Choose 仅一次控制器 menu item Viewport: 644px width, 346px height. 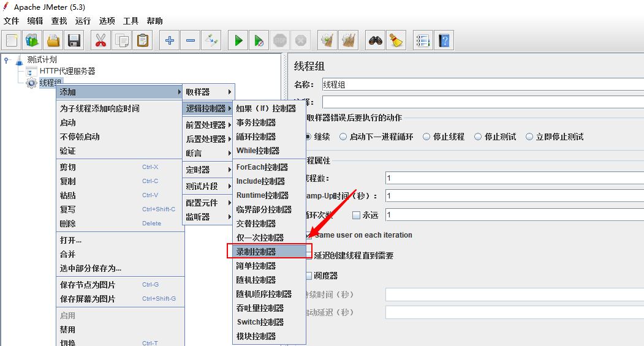(270, 238)
